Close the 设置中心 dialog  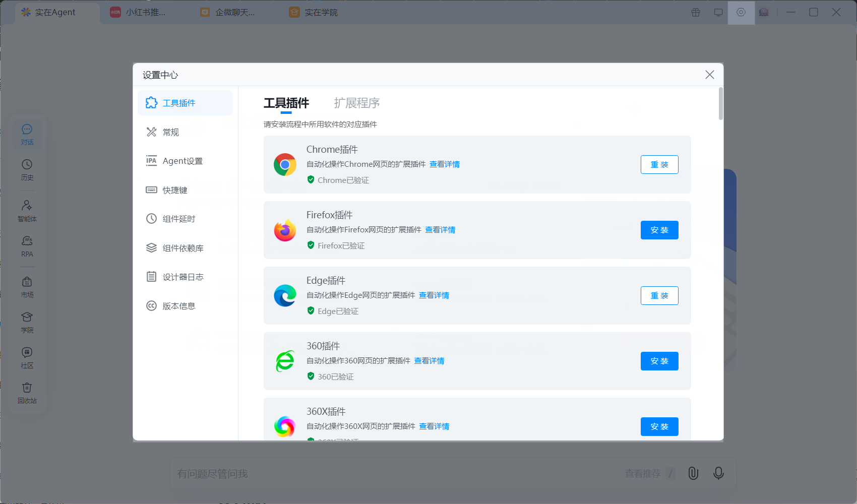pyautogui.click(x=710, y=75)
